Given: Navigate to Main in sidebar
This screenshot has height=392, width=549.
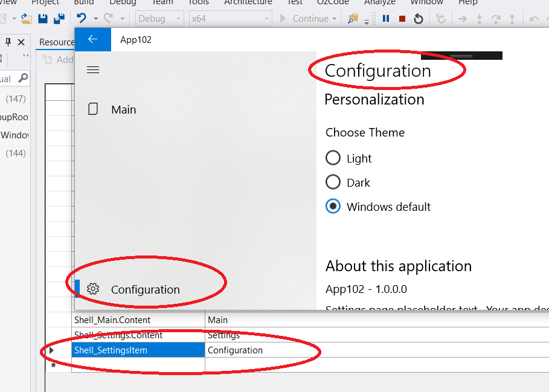Looking at the screenshot, I should (123, 109).
